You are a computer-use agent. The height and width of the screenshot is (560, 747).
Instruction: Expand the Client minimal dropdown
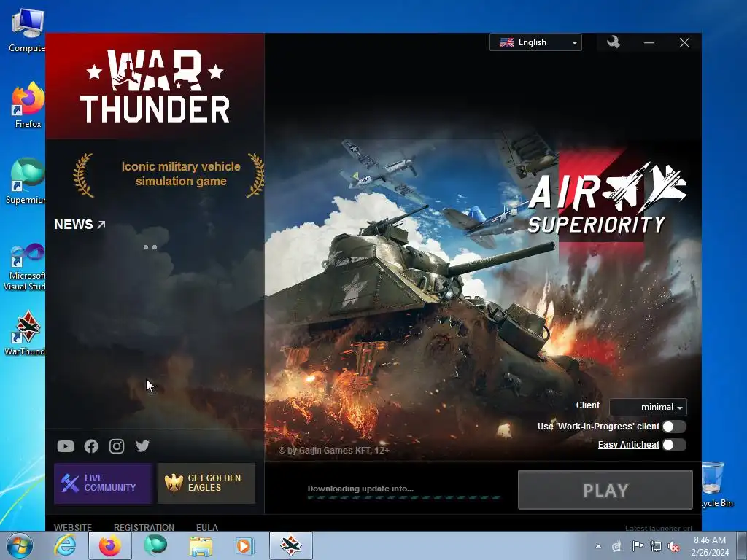pyautogui.click(x=648, y=407)
